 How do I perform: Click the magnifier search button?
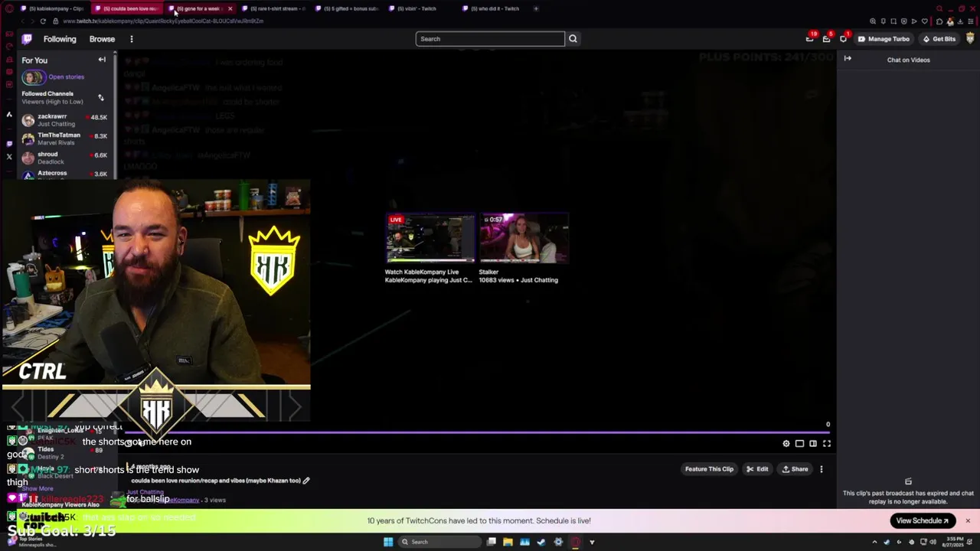coord(573,39)
